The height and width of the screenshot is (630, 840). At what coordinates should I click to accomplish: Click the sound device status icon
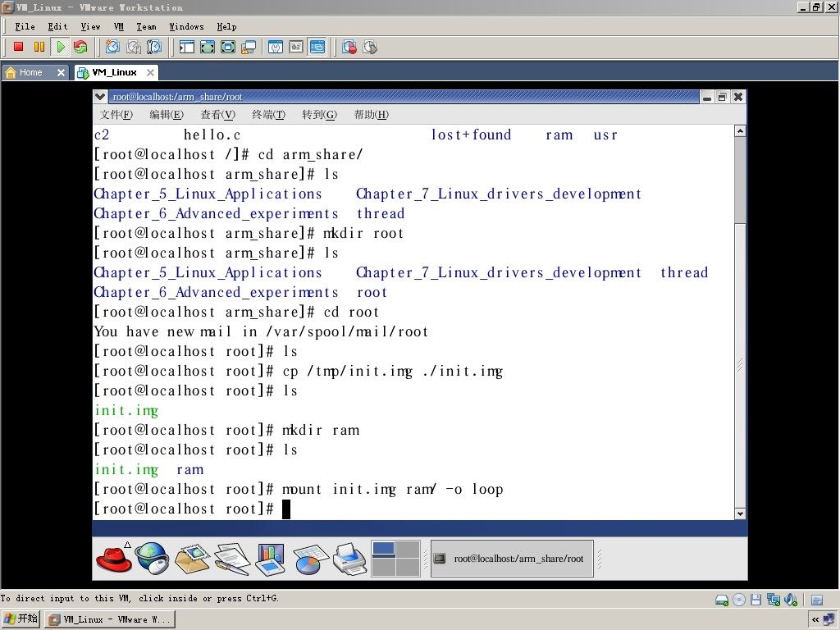pyautogui.click(x=791, y=600)
